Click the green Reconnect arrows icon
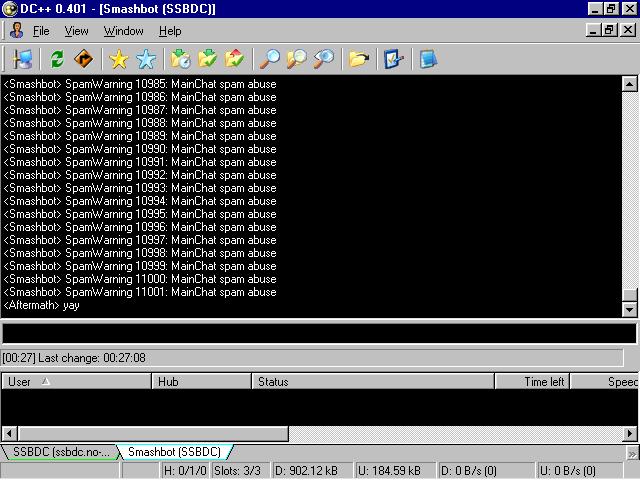 pyautogui.click(x=57, y=59)
